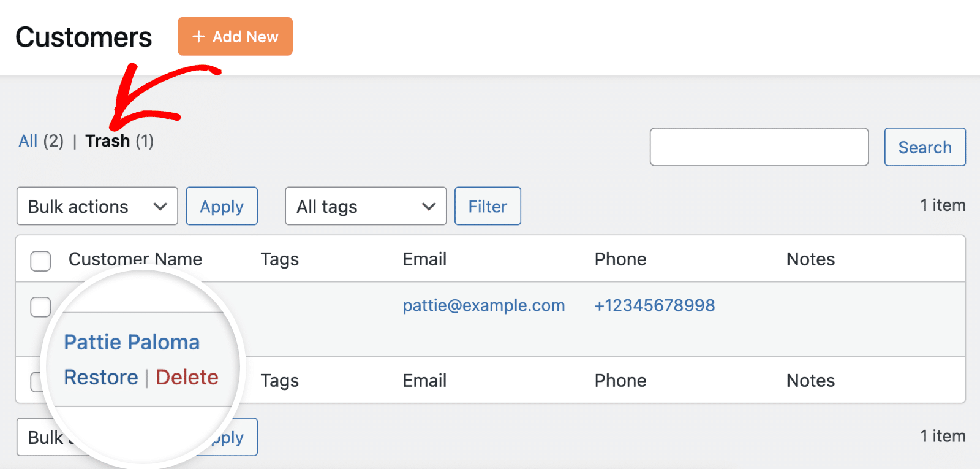
Task: Check the Pattie Paloma row checkbox
Action: point(40,307)
